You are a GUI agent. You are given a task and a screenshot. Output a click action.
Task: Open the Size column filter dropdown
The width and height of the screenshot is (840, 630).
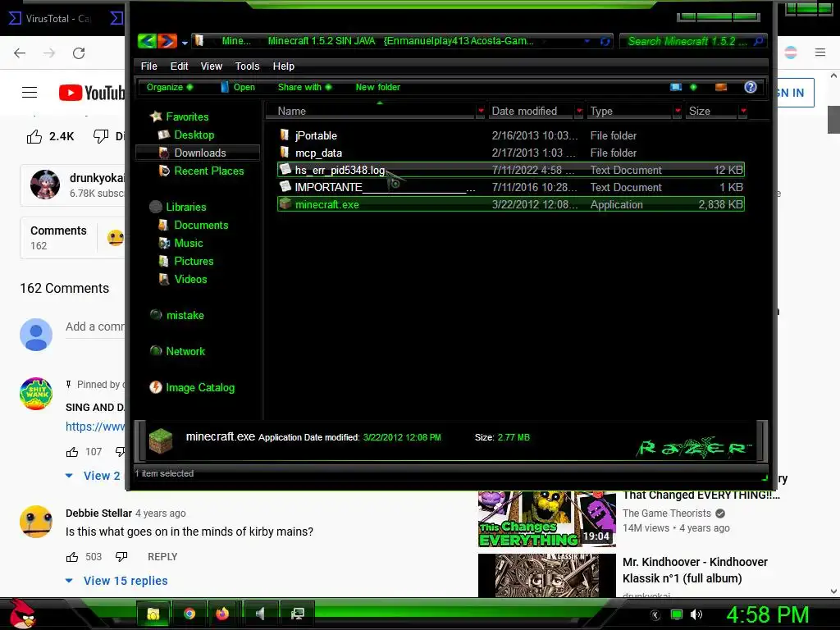[743, 111]
